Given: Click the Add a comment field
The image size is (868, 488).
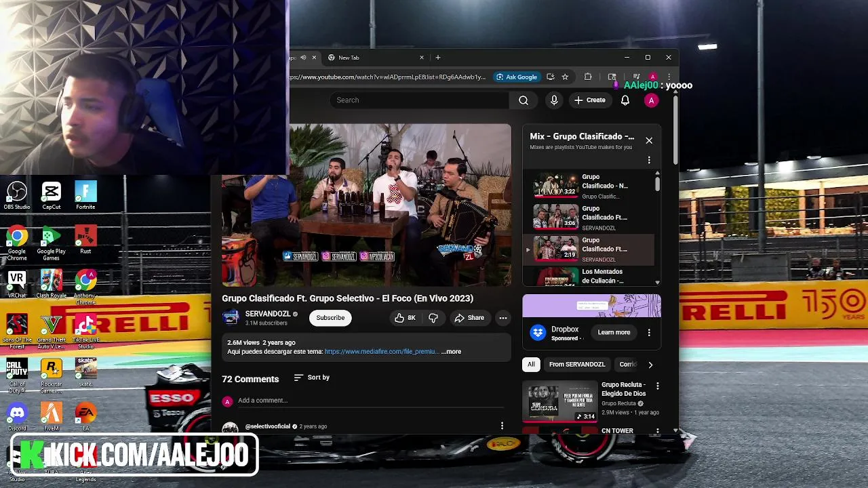Looking at the screenshot, I should pyautogui.click(x=370, y=401).
